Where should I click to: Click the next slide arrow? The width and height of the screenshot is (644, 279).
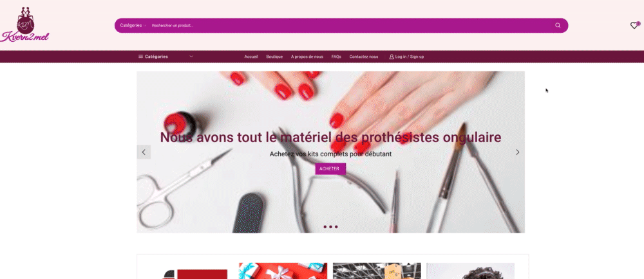pyautogui.click(x=518, y=152)
